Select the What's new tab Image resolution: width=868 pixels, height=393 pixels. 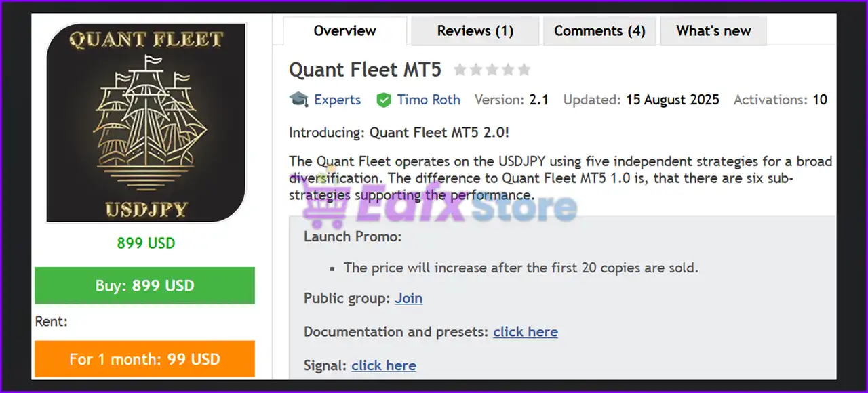pos(713,31)
